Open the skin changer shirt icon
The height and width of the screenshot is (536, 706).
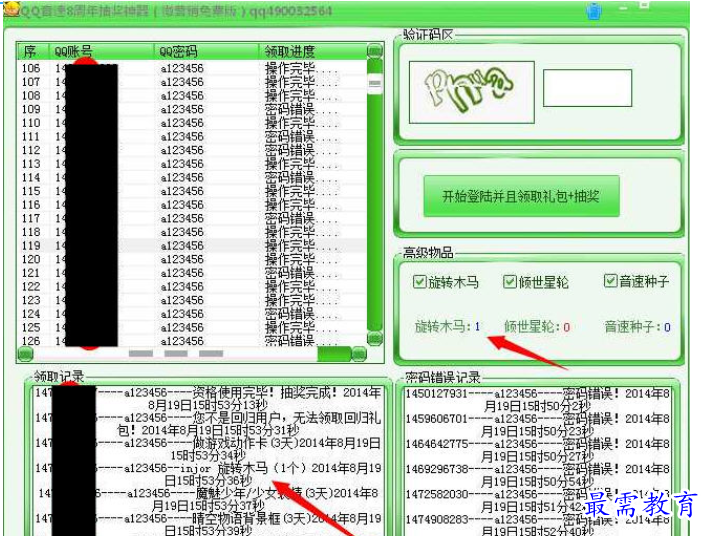point(594,11)
